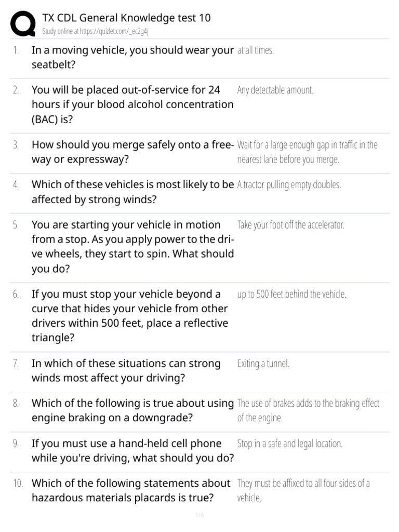Select the blood alcohol concentration question
The height and width of the screenshot is (532, 399).
(x=132, y=104)
